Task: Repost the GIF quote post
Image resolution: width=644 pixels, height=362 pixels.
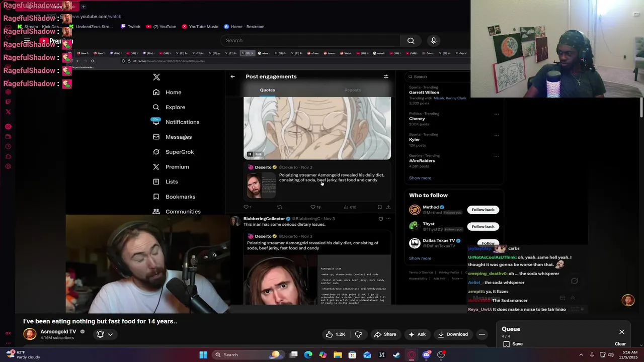Action: [280, 207]
